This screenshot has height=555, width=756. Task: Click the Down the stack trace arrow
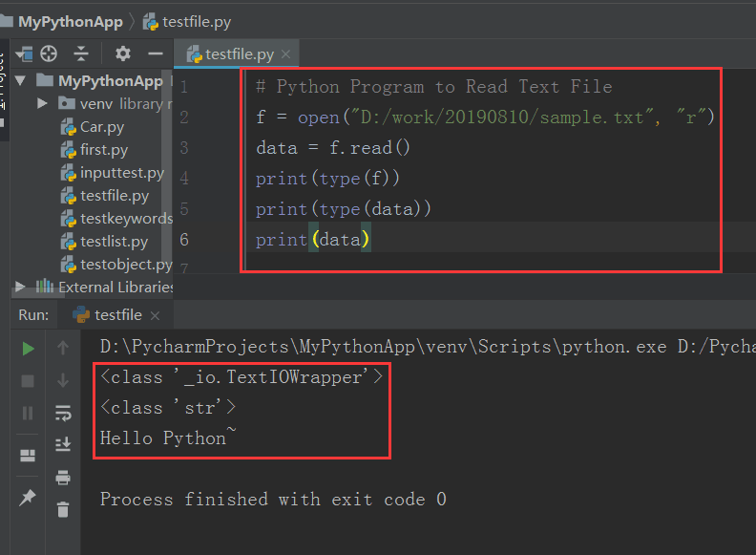tap(63, 380)
